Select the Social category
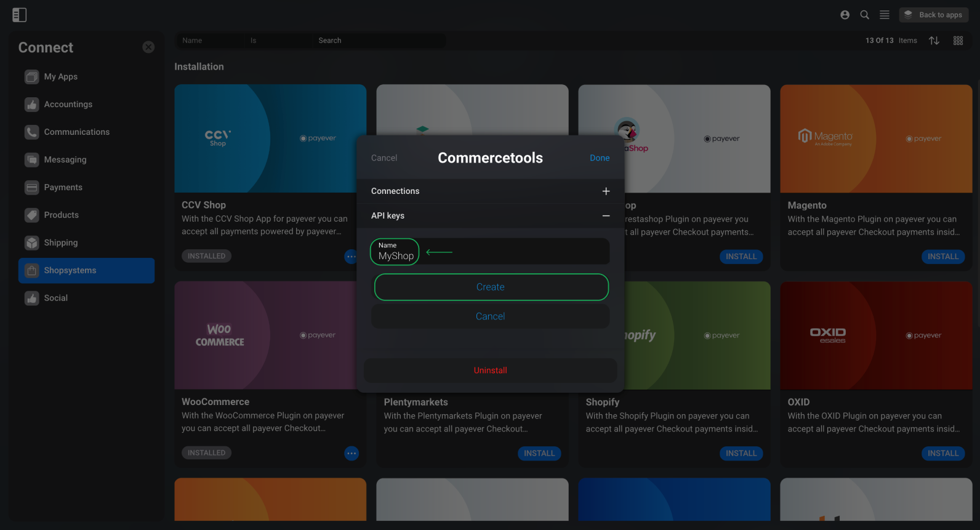 86,298
